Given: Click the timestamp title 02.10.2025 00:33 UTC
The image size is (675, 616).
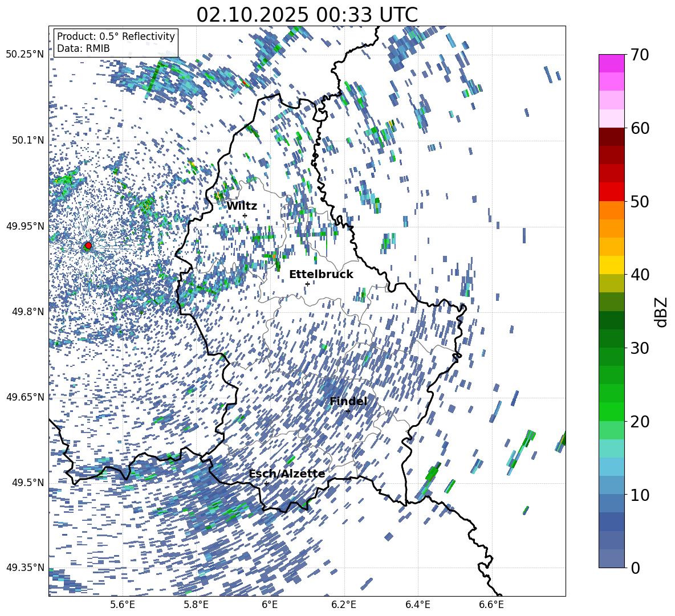Looking at the screenshot, I should pyautogui.click(x=307, y=15).
